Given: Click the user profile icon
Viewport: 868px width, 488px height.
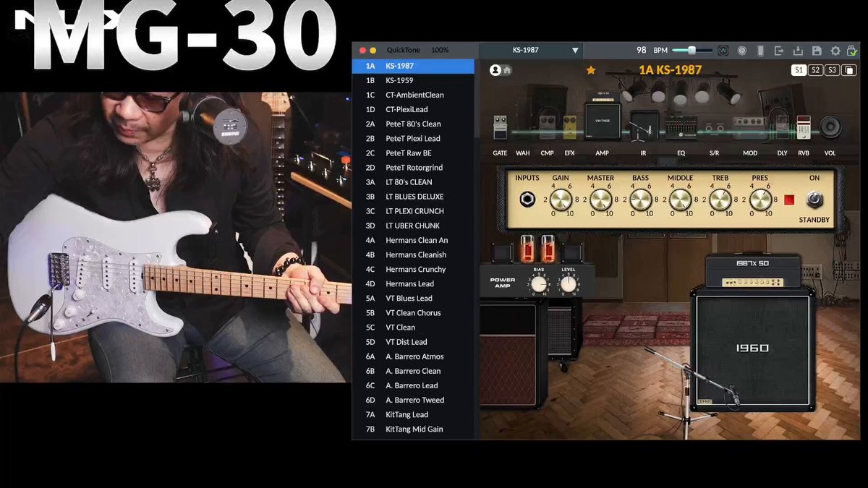Looking at the screenshot, I should point(495,70).
